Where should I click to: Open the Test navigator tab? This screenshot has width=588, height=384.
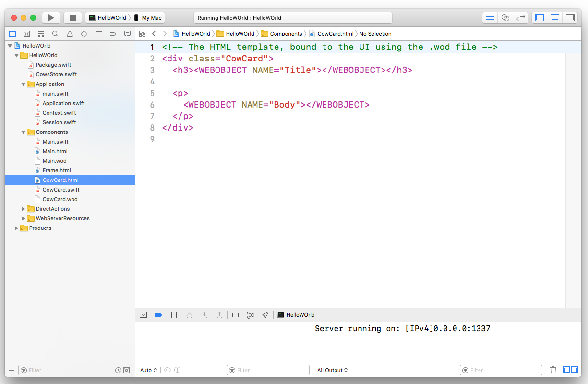[84, 34]
